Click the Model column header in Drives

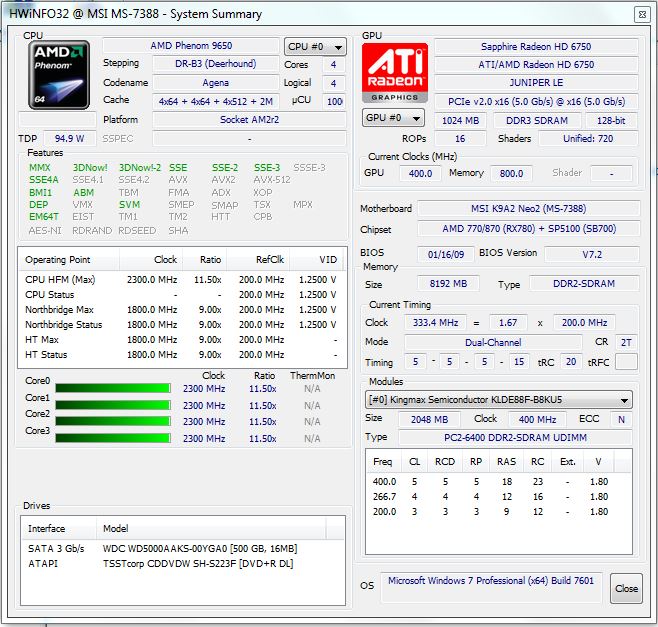click(x=211, y=528)
